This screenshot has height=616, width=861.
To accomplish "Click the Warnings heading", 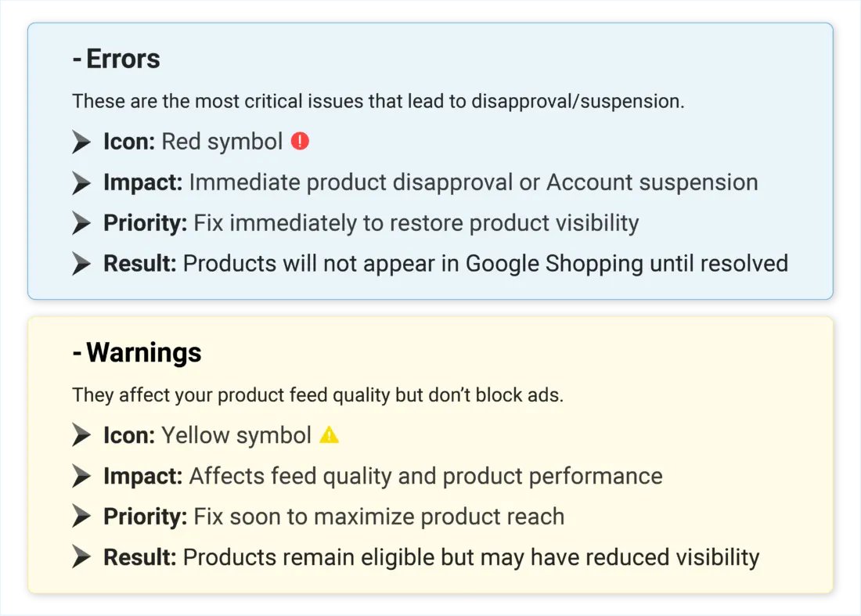I will (144, 353).
